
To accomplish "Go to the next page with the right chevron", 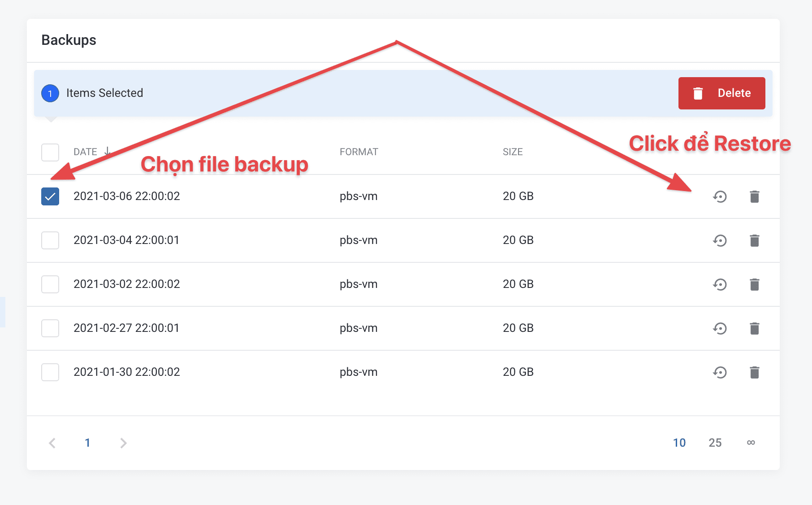I will (123, 443).
